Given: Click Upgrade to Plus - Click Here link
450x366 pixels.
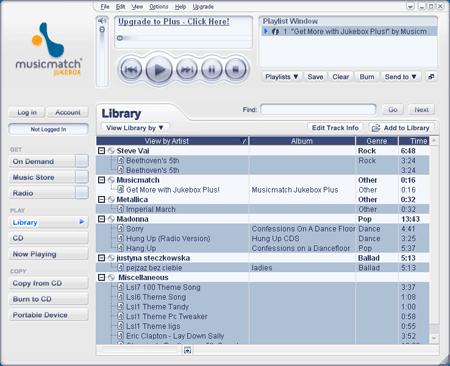Looking at the screenshot, I should click(x=174, y=22).
